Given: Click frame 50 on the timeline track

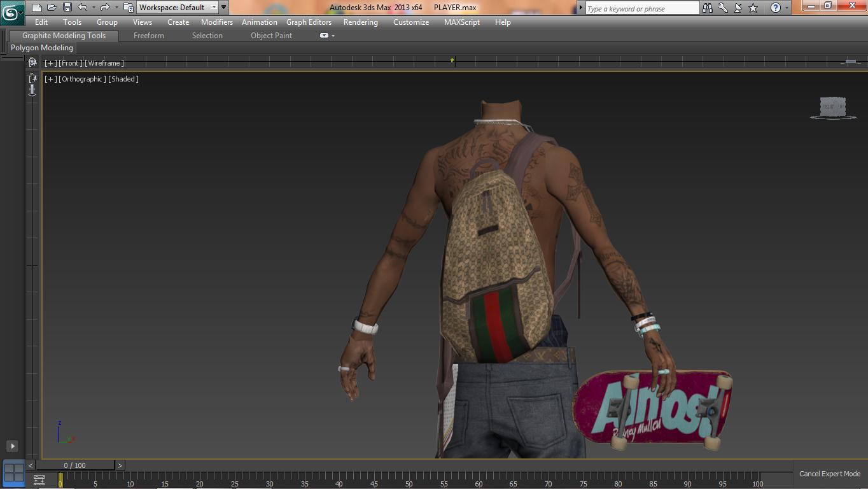Looking at the screenshot, I should pos(409,481).
